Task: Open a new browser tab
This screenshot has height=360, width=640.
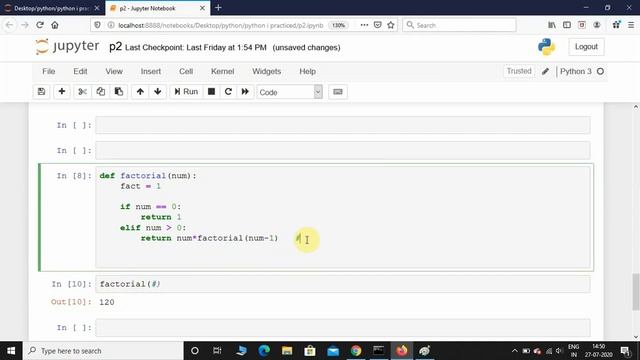Action: coord(218,8)
